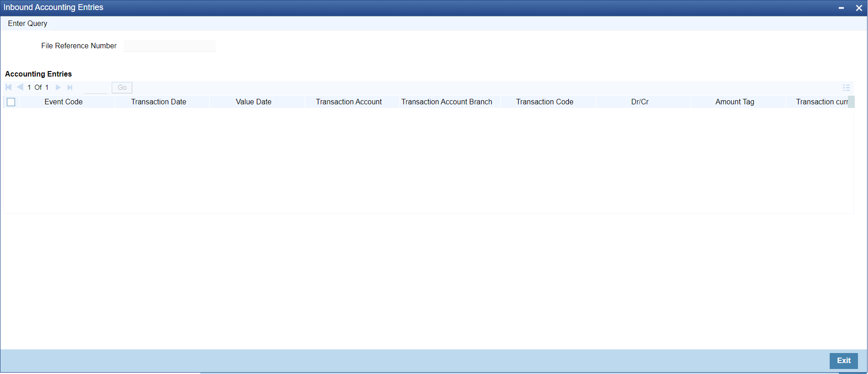Go to last page of accounting entries
Viewport: 868px width, 374px height.
pos(70,87)
